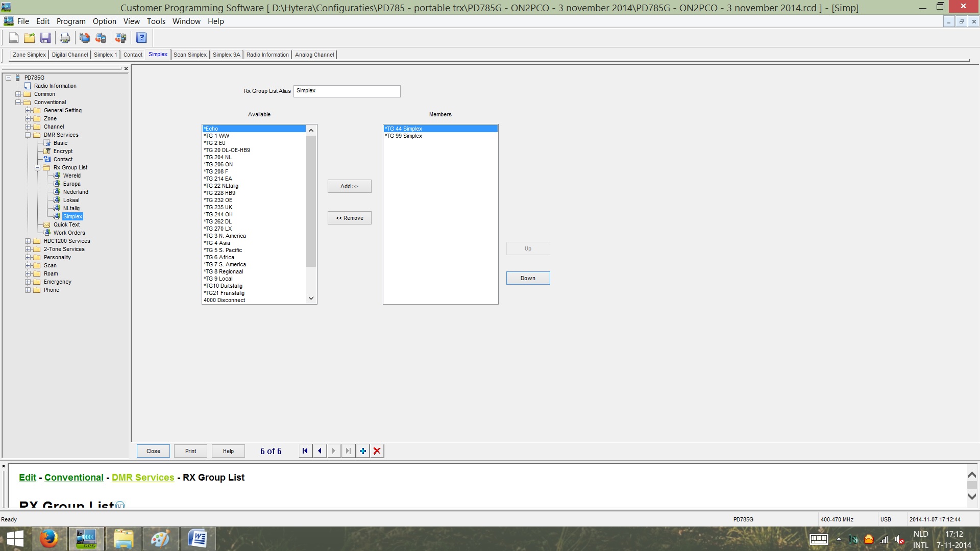Click the clone radio data toolbar icon

pos(121,38)
